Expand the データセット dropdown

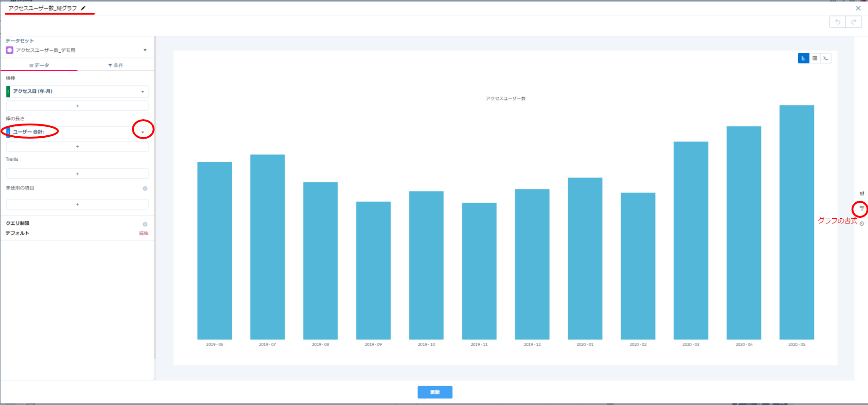point(145,50)
